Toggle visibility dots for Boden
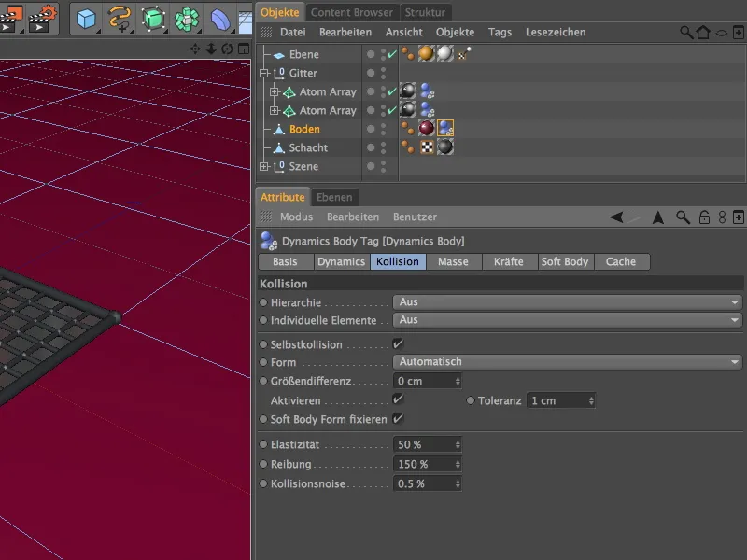 (383, 129)
